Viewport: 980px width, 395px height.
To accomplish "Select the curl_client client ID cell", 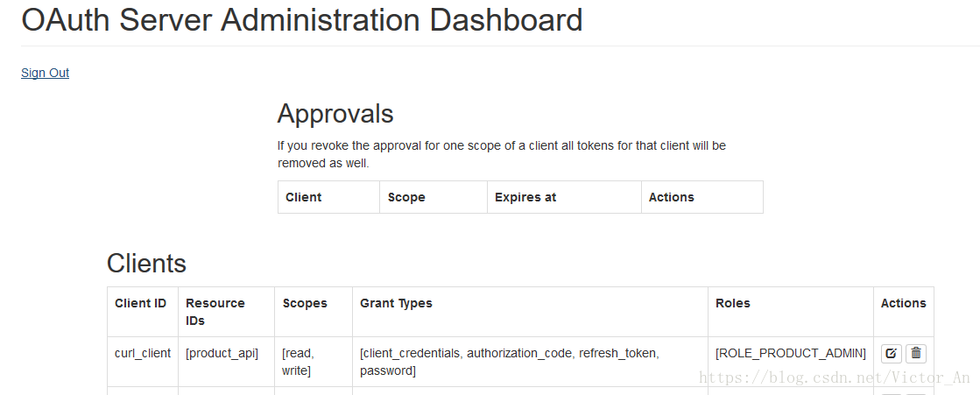I will point(143,354).
